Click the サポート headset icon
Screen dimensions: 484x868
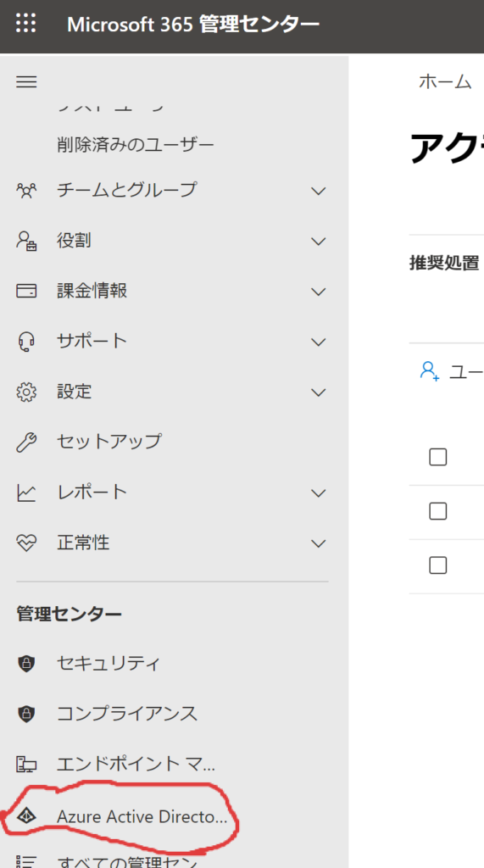(26, 342)
